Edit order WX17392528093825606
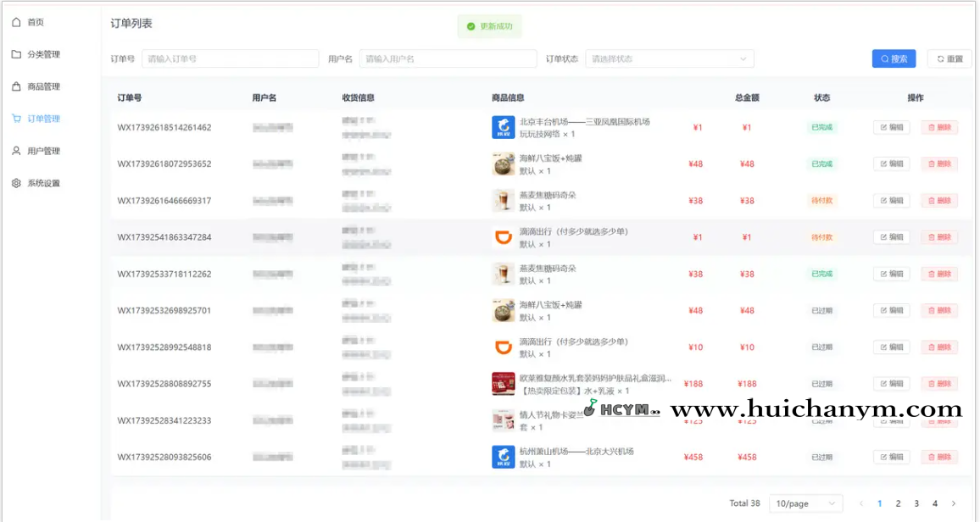Viewport: 980px width, 522px height. (891, 457)
